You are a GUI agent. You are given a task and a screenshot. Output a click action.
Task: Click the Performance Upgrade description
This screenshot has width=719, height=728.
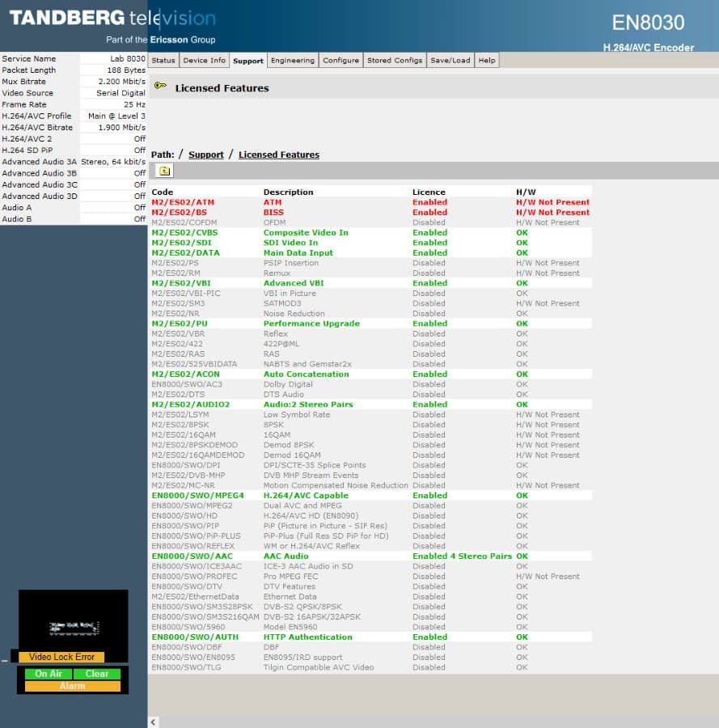[x=311, y=324]
